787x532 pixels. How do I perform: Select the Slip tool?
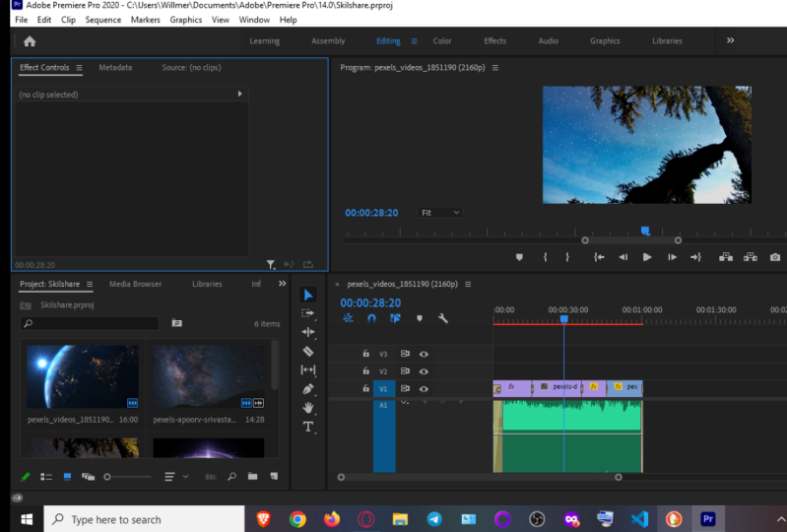point(307,369)
